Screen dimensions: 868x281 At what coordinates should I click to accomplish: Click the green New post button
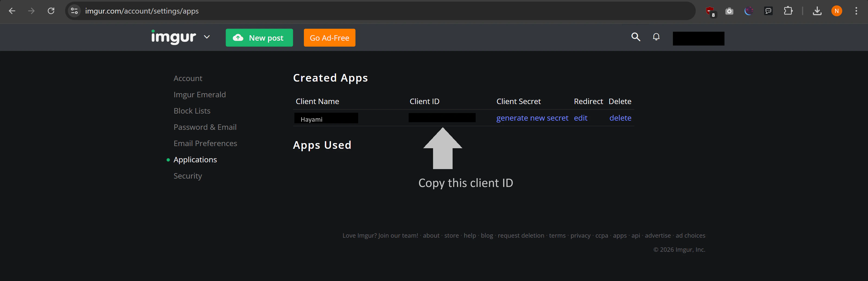click(259, 38)
